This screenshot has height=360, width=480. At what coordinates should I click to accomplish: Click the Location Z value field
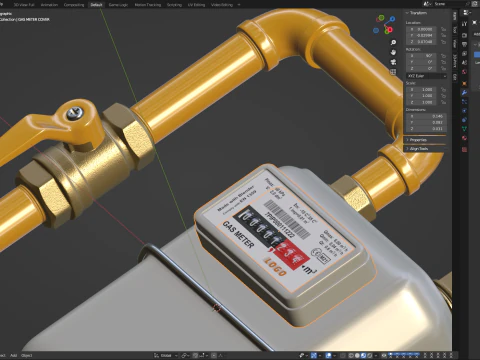tap(421, 42)
